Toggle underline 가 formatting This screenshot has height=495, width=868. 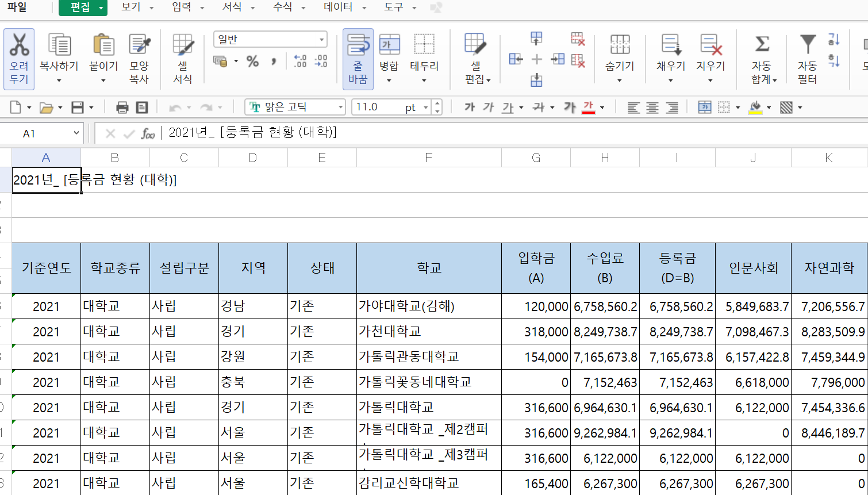[x=507, y=108]
